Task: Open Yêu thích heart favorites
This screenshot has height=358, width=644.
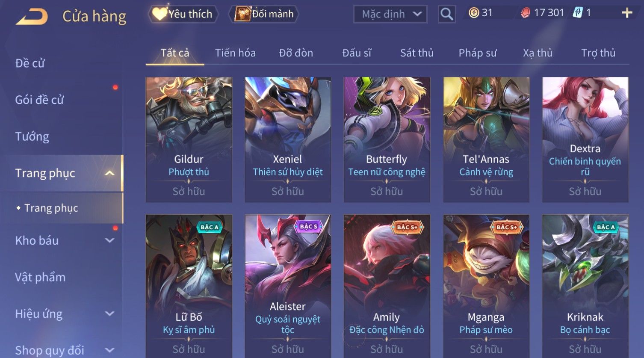Action: click(183, 14)
